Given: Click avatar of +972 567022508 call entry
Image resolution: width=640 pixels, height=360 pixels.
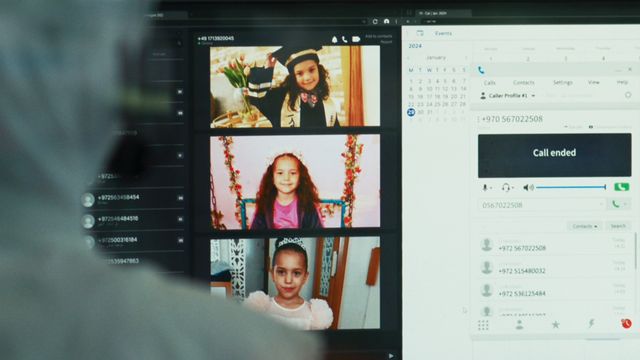Looking at the screenshot, I should [x=487, y=245].
